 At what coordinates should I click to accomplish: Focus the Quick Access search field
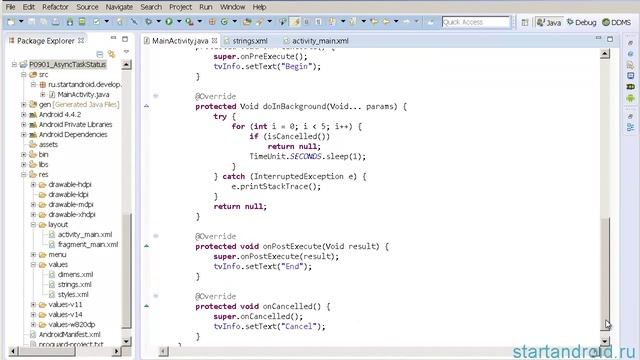tap(476, 22)
